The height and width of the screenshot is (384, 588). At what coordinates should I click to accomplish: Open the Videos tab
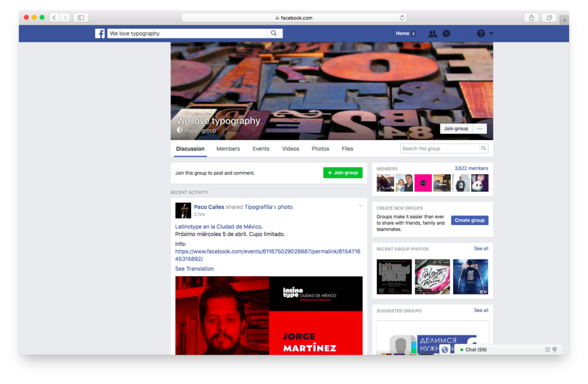290,149
